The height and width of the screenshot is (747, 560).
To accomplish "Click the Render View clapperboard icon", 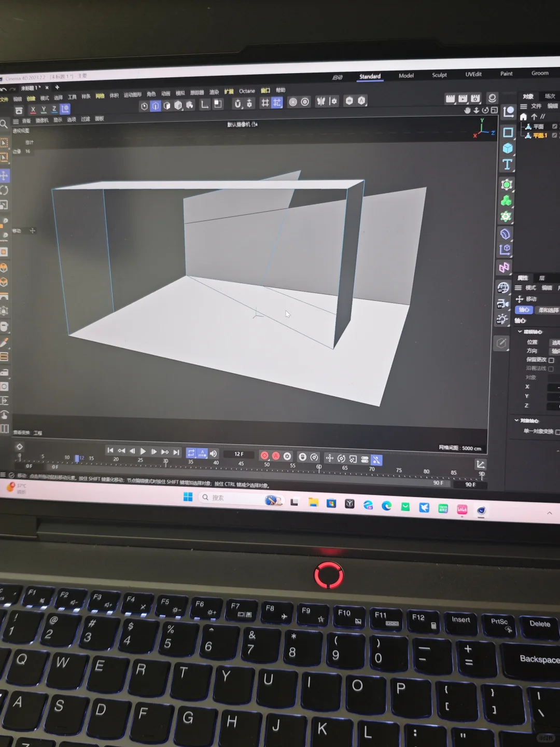I will click(x=450, y=99).
